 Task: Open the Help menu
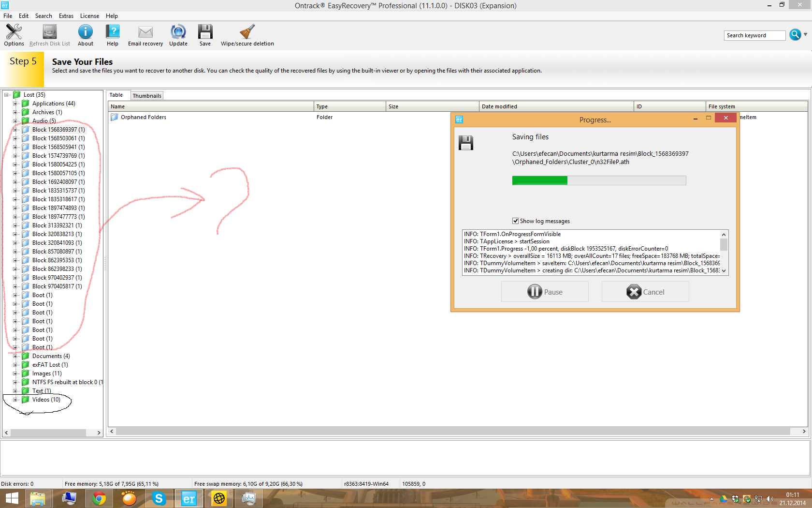click(112, 16)
